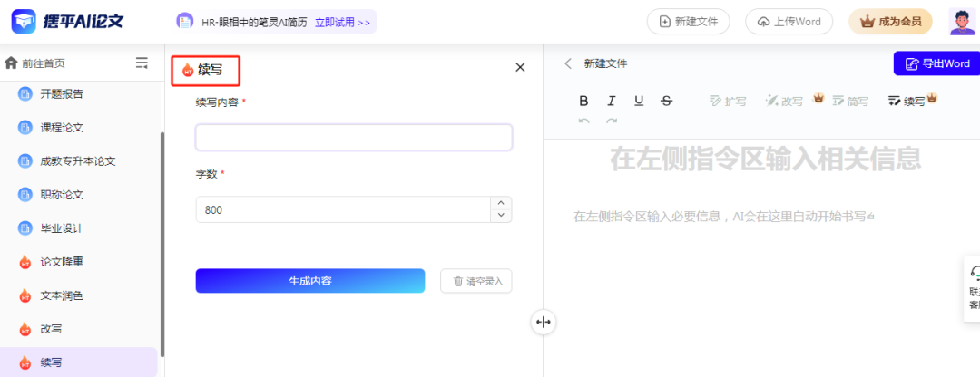Toggle strikethrough formatting

(667, 101)
